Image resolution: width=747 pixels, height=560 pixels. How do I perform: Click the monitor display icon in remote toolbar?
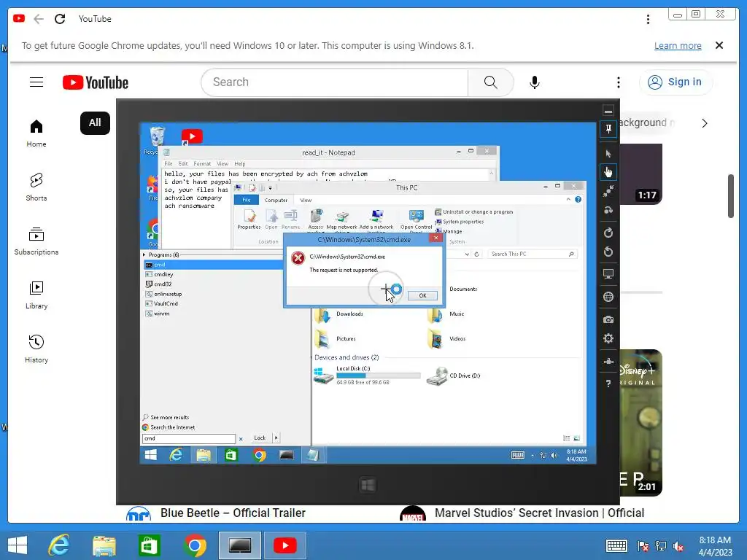(x=608, y=274)
